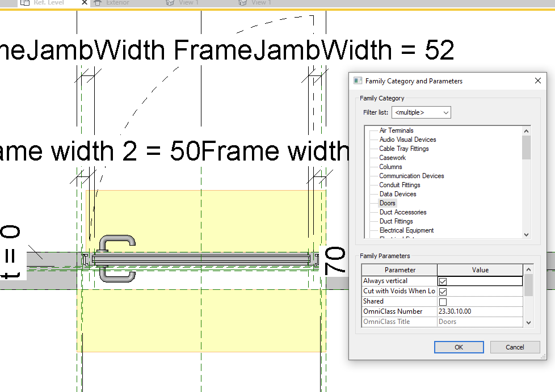Click the category list scroll-down arrow
555x392 pixels.
[x=526, y=234]
